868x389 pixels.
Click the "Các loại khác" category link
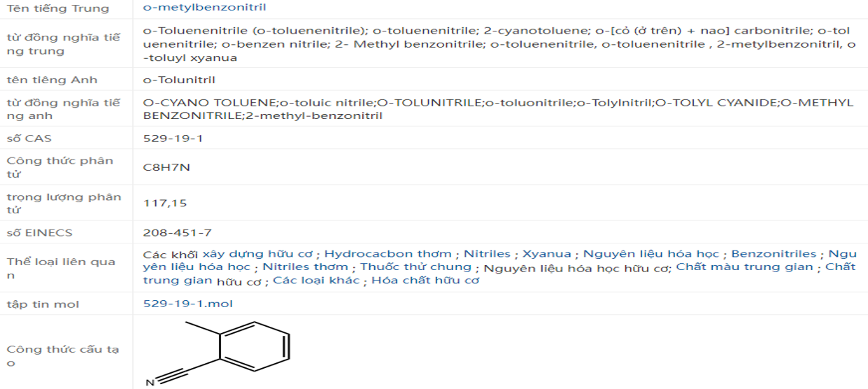pyautogui.click(x=315, y=281)
